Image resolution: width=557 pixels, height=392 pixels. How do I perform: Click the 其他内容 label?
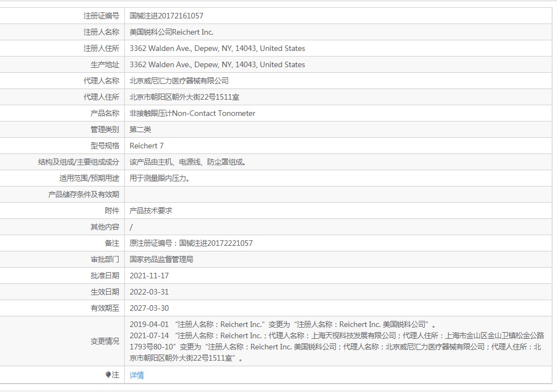(105, 227)
